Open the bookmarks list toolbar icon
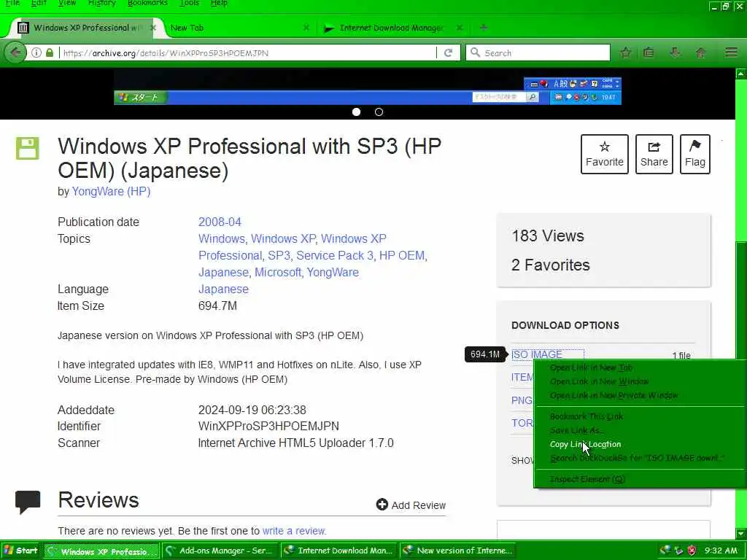This screenshot has height=560, width=747. pos(649,52)
